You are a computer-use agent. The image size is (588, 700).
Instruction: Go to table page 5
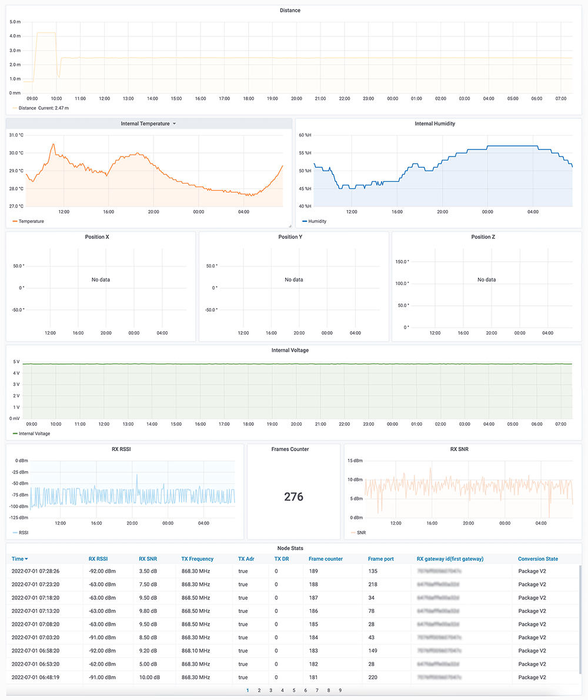pyautogui.click(x=294, y=691)
